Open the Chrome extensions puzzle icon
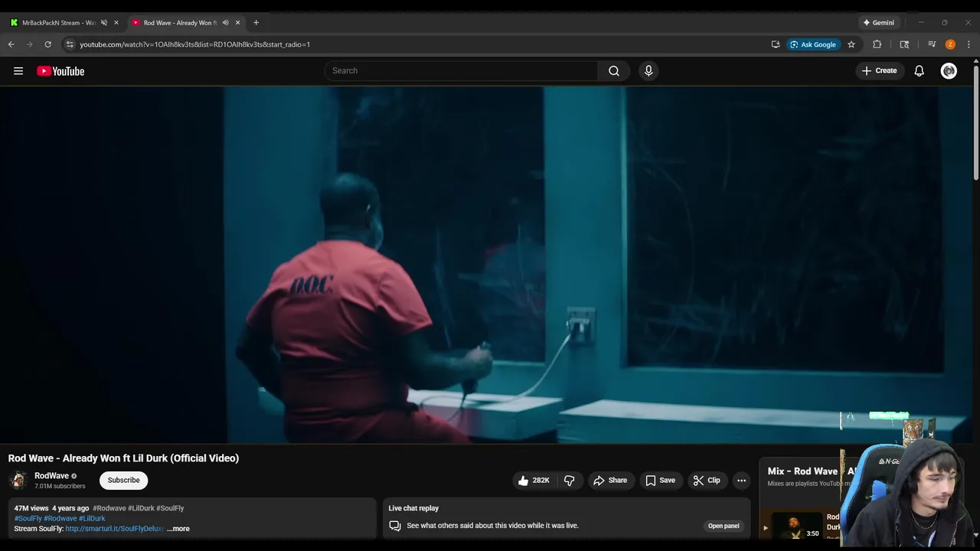The width and height of the screenshot is (980, 551). 877,44
